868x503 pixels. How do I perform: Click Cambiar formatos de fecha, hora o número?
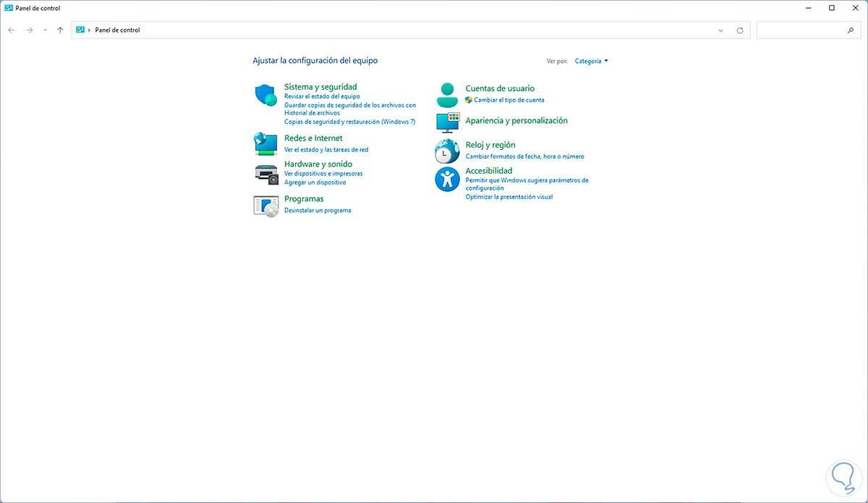click(x=524, y=156)
